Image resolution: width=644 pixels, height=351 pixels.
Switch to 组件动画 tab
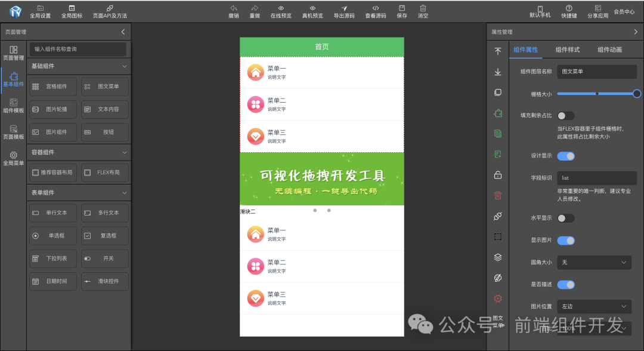coord(609,50)
